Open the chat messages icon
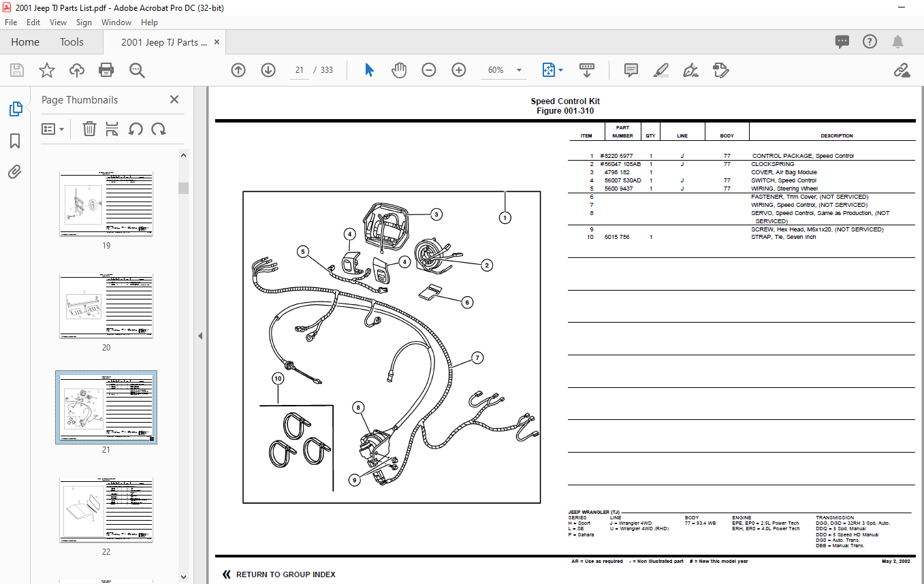 click(842, 42)
